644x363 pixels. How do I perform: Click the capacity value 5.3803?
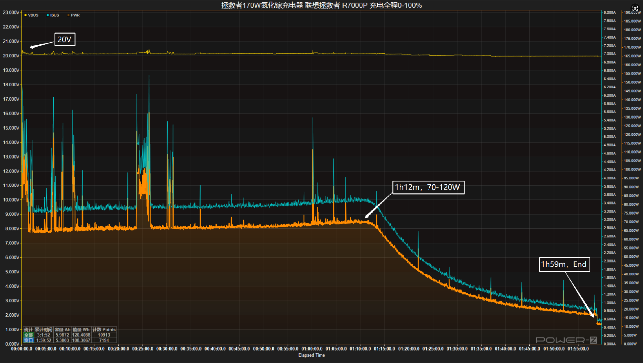pyautogui.click(x=62, y=340)
